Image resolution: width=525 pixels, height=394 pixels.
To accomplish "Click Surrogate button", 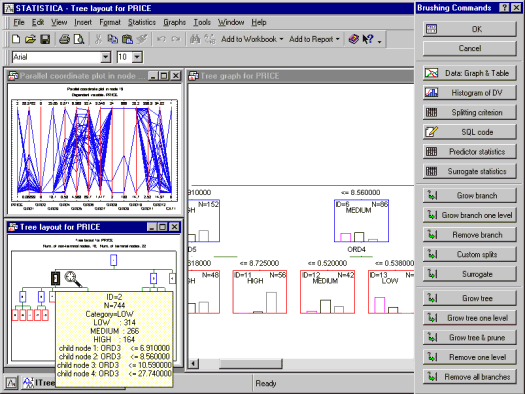I will point(469,274).
